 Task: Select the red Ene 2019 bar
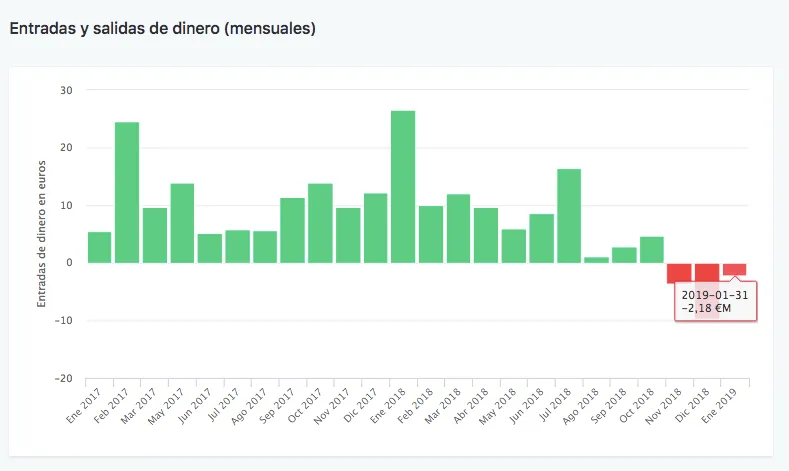pos(735,268)
